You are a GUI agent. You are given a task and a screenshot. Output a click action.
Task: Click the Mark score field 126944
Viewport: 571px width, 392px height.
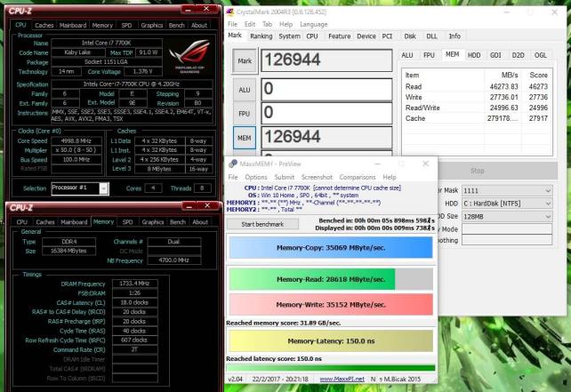pos(326,60)
